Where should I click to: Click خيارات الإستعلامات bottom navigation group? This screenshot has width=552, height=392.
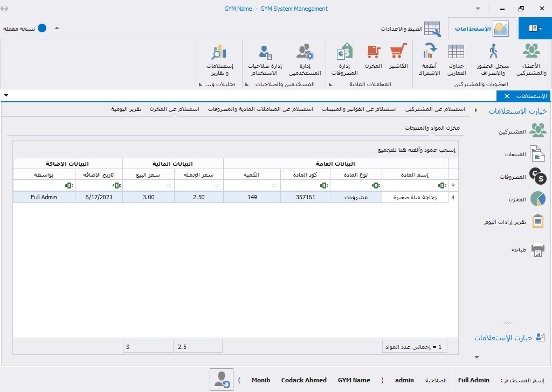click(x=509, y=338)
